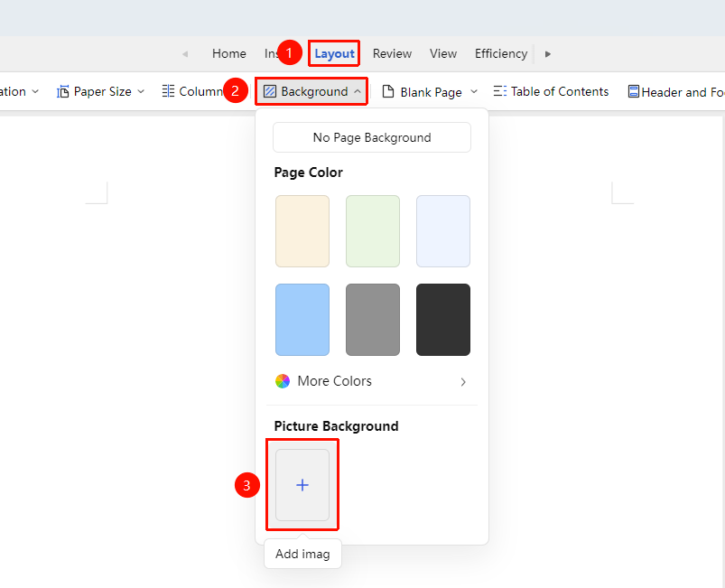Click the Paper Size label

(x=103, y=91)
